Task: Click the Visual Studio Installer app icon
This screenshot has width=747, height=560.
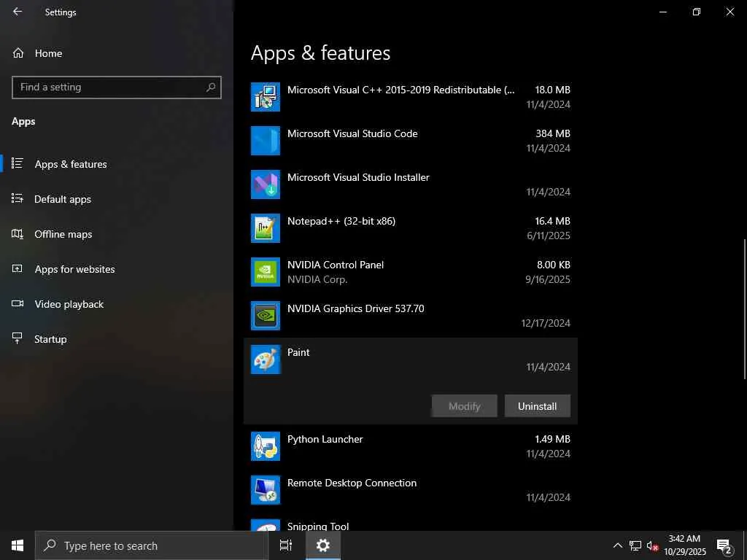Action: click(266, 184)
